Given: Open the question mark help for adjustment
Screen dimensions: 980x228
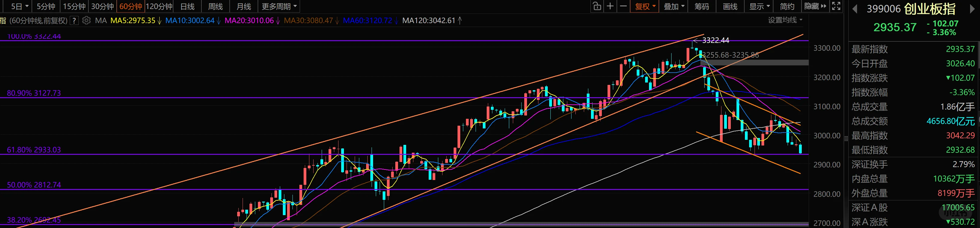Looking at the screenshot, I should pyautogui.click(x=75, y=20).
